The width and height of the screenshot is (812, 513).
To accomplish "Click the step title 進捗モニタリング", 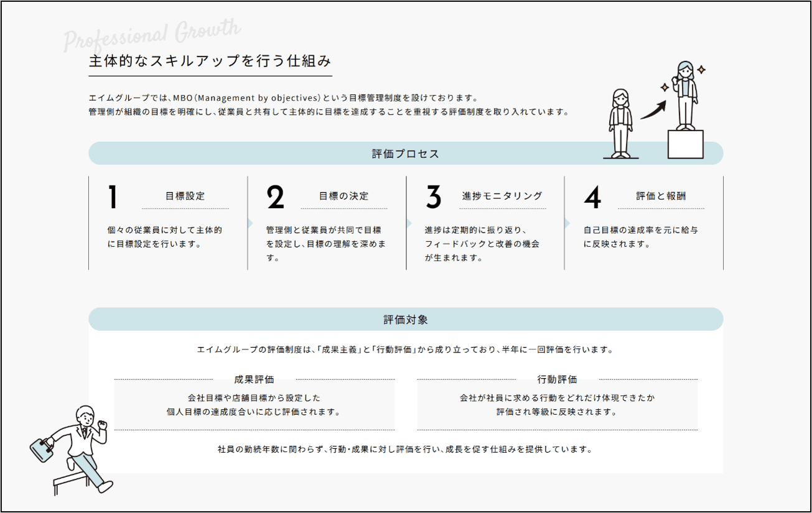I will tap(502, 196).
